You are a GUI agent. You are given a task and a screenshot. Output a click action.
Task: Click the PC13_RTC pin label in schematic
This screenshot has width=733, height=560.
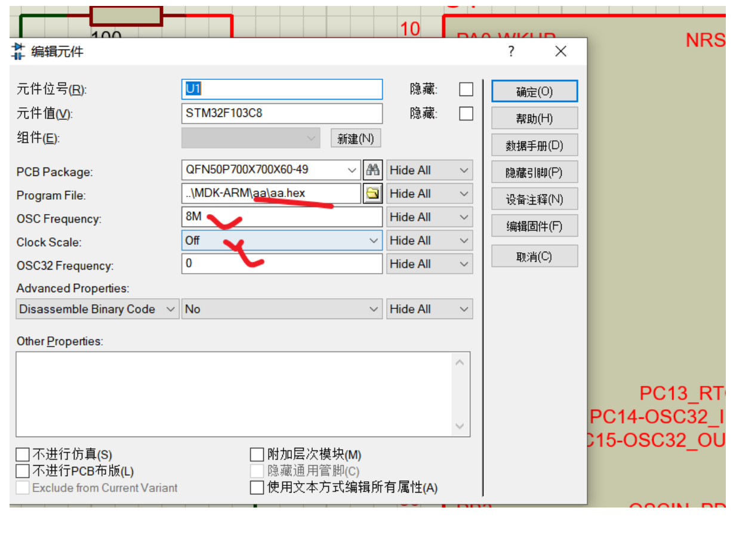(x=683, y=394)
